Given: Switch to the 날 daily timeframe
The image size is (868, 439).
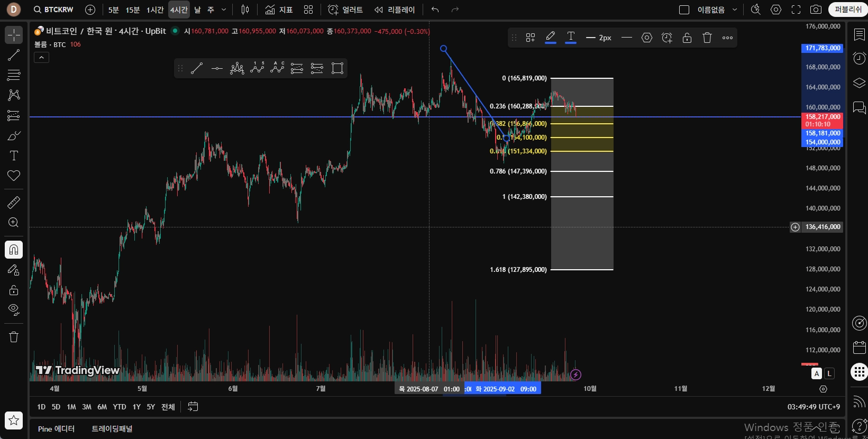Looking at the screenshot, I should pyautogui.click(x=197, y=10).
